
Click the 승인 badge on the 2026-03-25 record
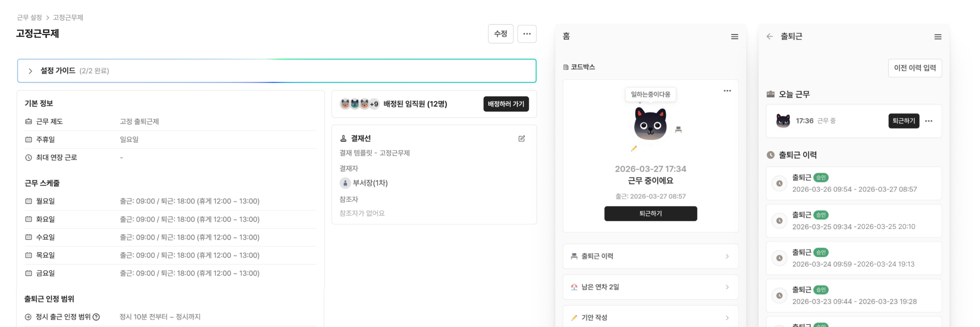[x=821, y=215]
